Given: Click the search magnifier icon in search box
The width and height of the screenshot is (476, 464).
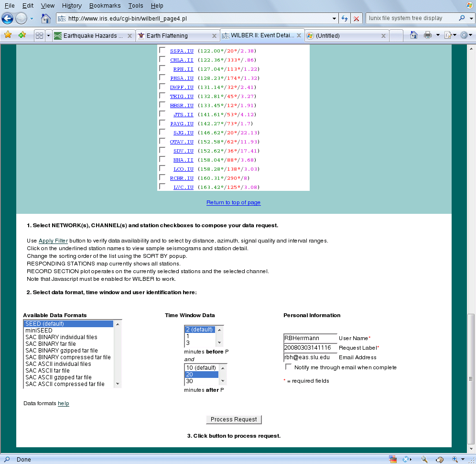Looking at the screenshot, I should (462, 18).
